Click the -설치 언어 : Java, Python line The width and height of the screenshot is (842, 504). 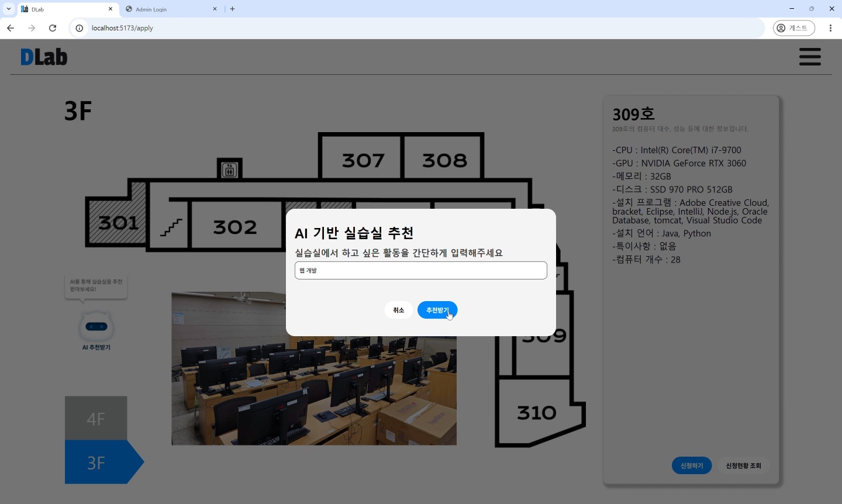662,233
